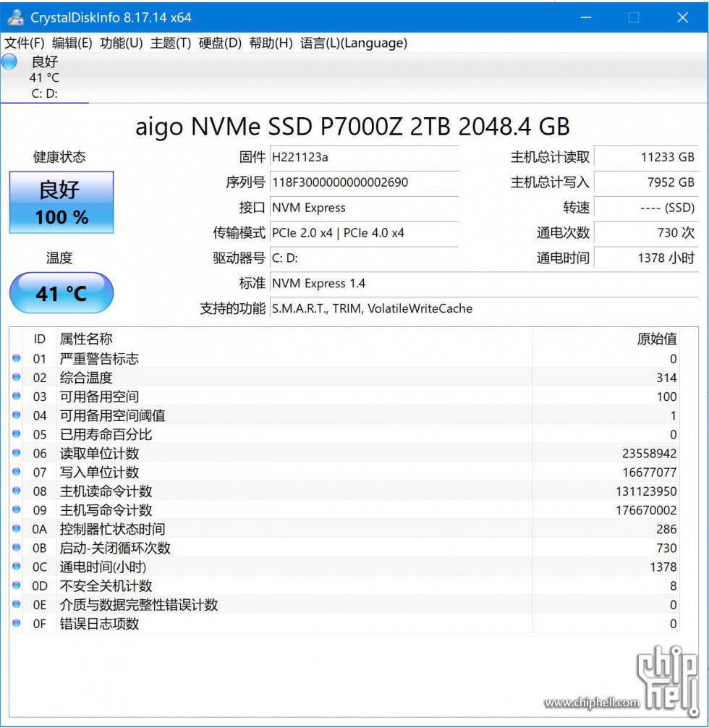Open the 文件(F) menu
This screenshot has height=728, width=709.
click(x=24, y=43)
